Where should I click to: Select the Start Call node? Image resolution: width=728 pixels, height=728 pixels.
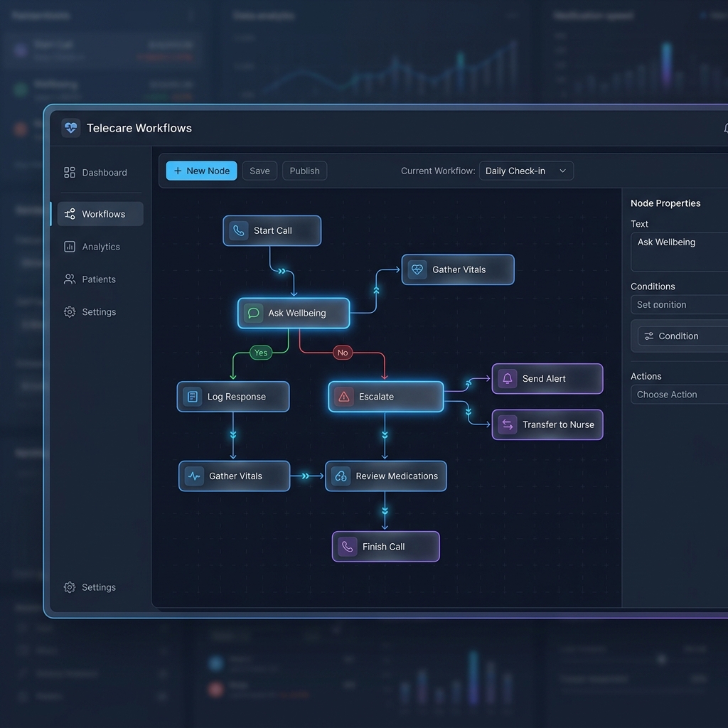272,231
